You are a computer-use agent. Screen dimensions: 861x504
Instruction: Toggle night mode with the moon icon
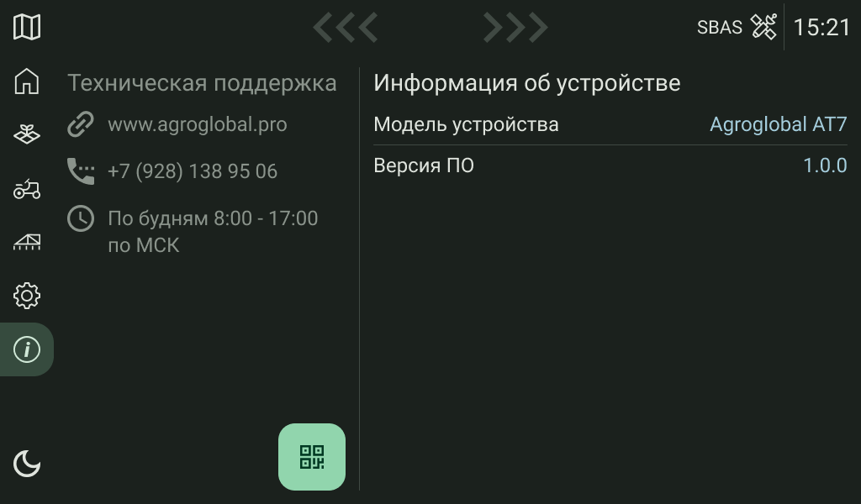27,463
